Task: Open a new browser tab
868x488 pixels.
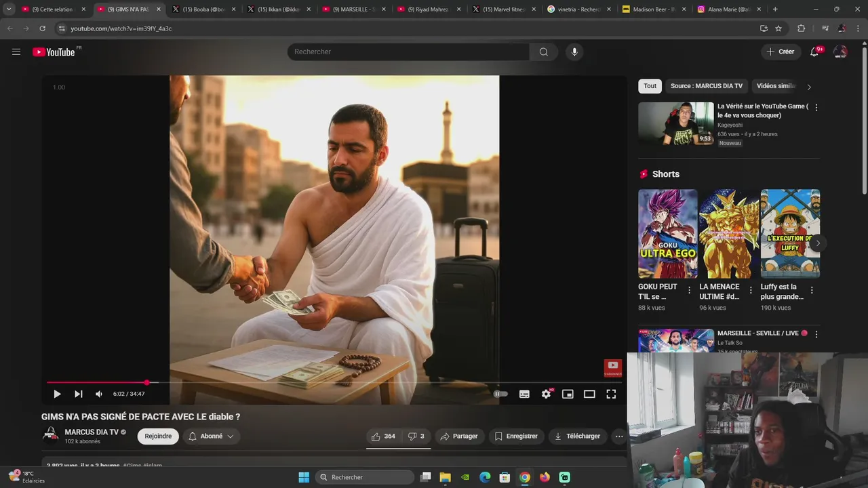Action: 775,9
